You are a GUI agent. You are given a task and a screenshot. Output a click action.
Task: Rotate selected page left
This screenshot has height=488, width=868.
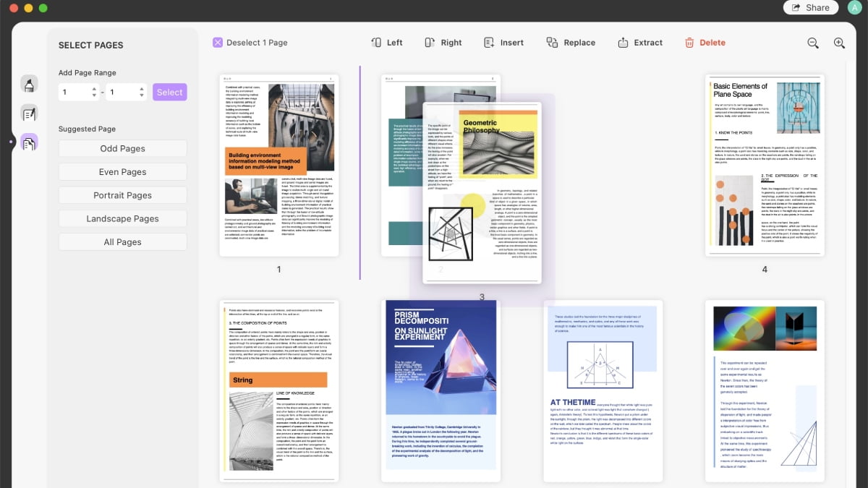386,43
